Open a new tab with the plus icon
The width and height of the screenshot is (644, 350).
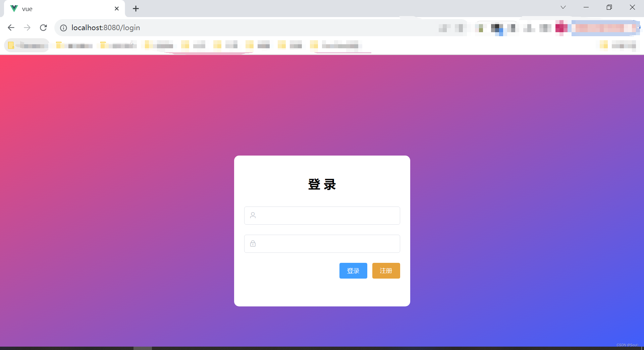(x=136, y=9)
